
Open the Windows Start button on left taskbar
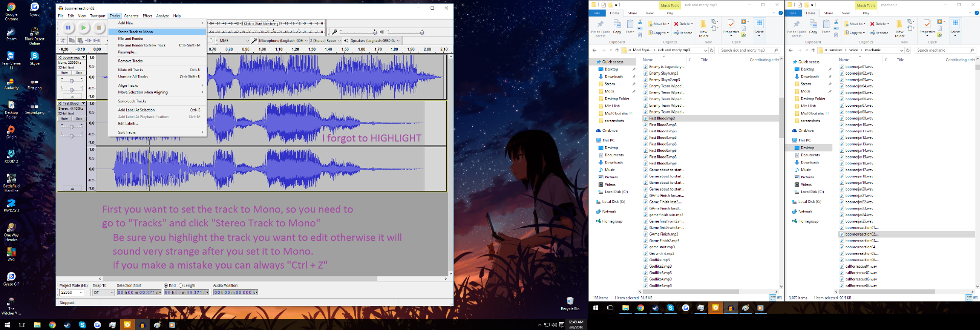point(7,325)
